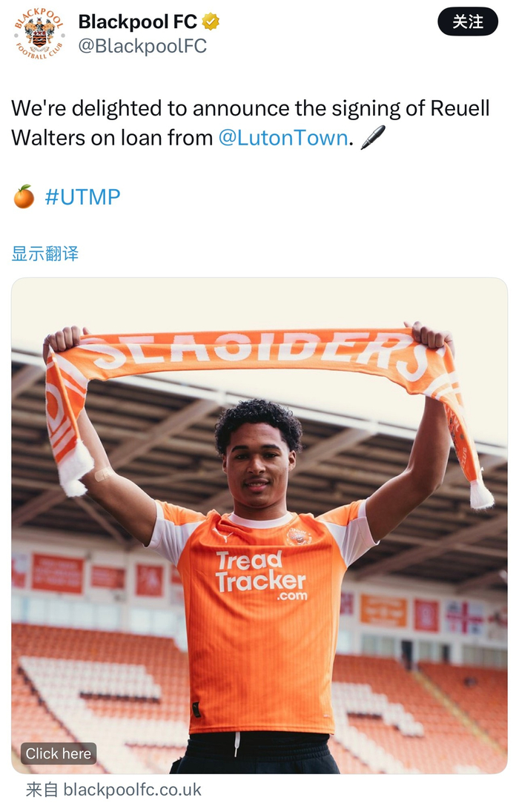This screenshot has height=812, width=519.
Task: Click the tangerine emoji before #UTMP
Action: point(24,197)
